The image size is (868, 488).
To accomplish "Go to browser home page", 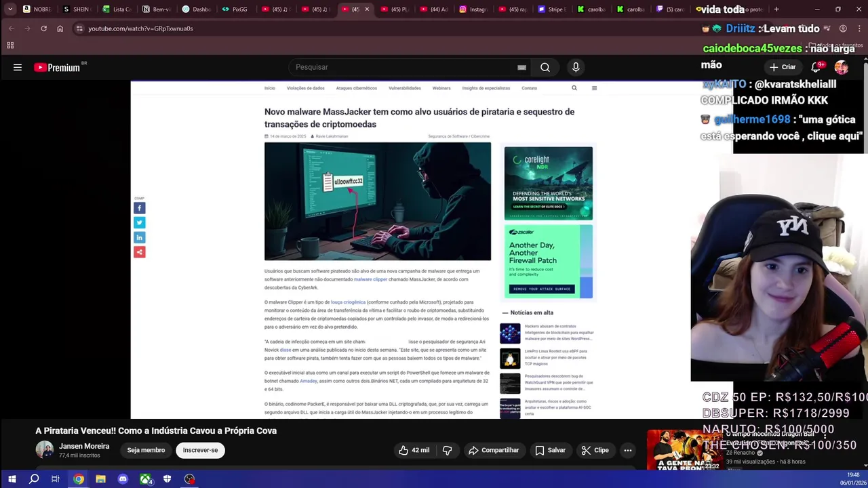I will click(x=60, y=28).
